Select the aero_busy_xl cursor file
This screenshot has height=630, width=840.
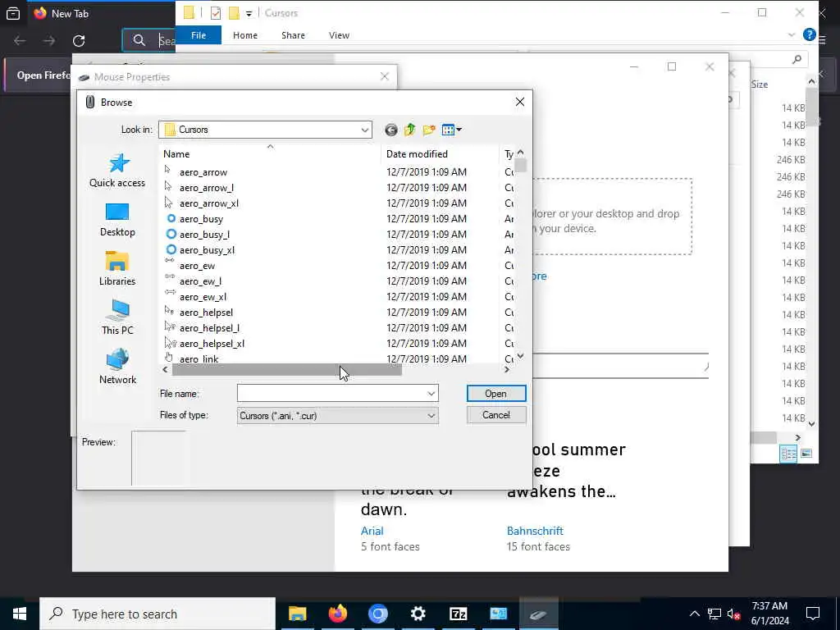(207, 249)
